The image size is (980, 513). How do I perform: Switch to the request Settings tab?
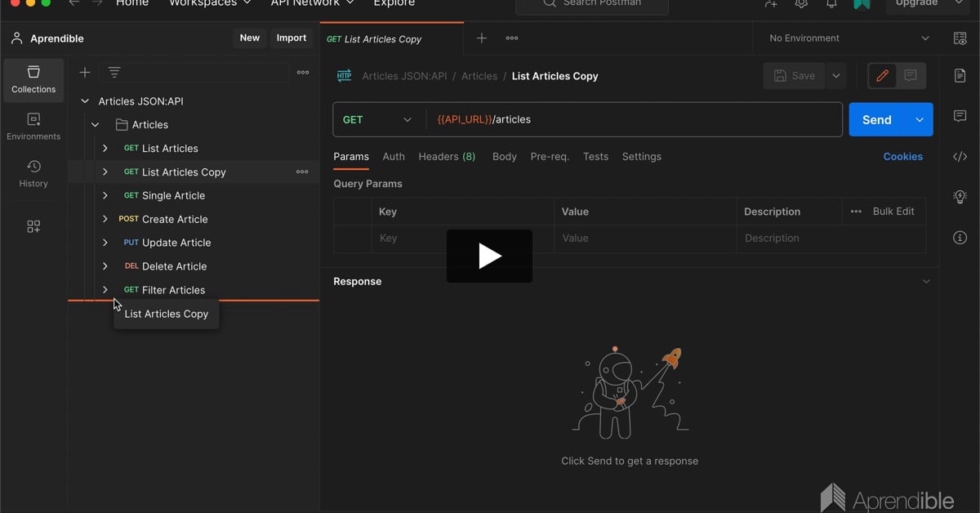click(x=642, y=157)
